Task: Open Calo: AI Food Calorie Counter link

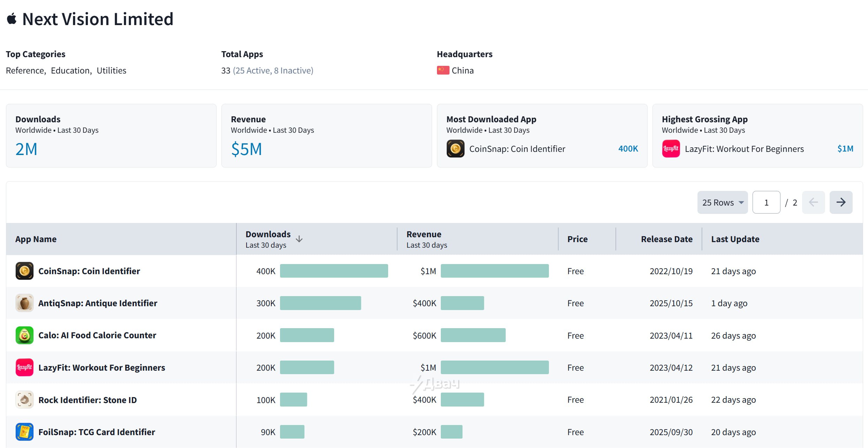Action: [x=97, y=335]
